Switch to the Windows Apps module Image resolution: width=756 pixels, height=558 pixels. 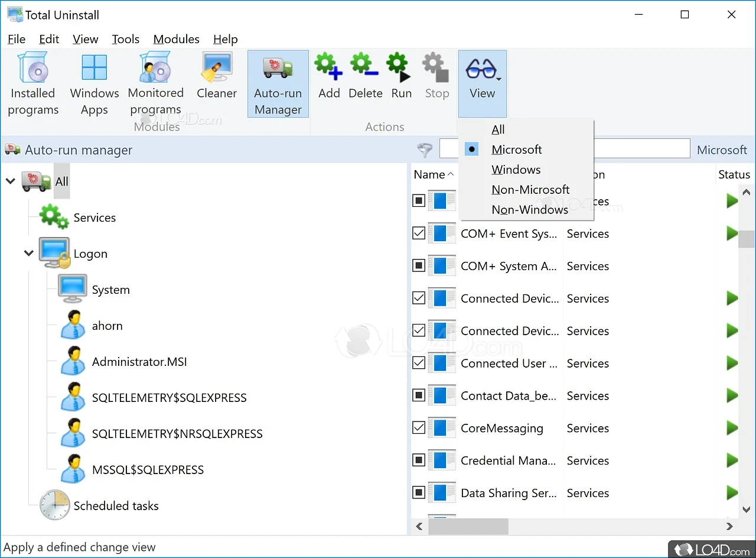pyautogui.click(x=94, y=84)
